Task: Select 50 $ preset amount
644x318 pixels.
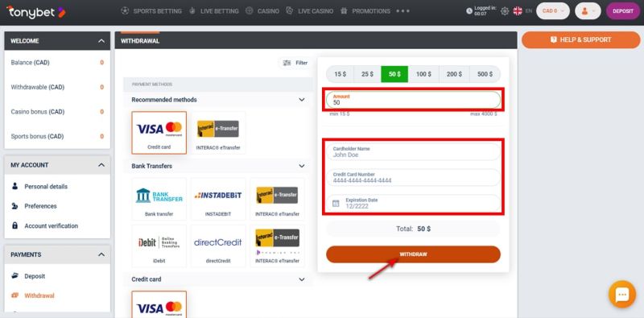Action: 394,74
